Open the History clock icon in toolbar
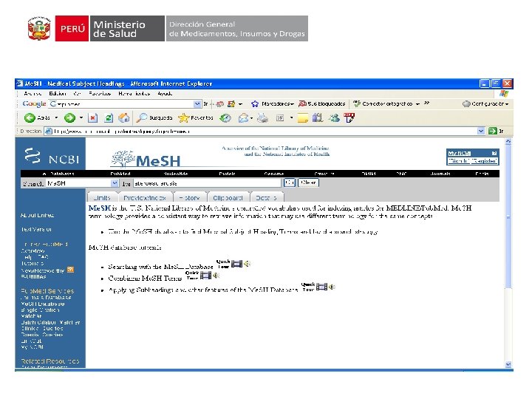The width and height of the screenshot is (532, 399). 225,117
